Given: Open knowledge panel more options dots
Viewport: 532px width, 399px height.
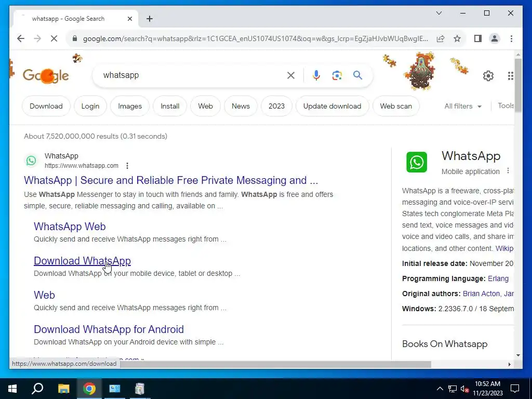Looking at the screenshot, I should [x=508, y=170].
